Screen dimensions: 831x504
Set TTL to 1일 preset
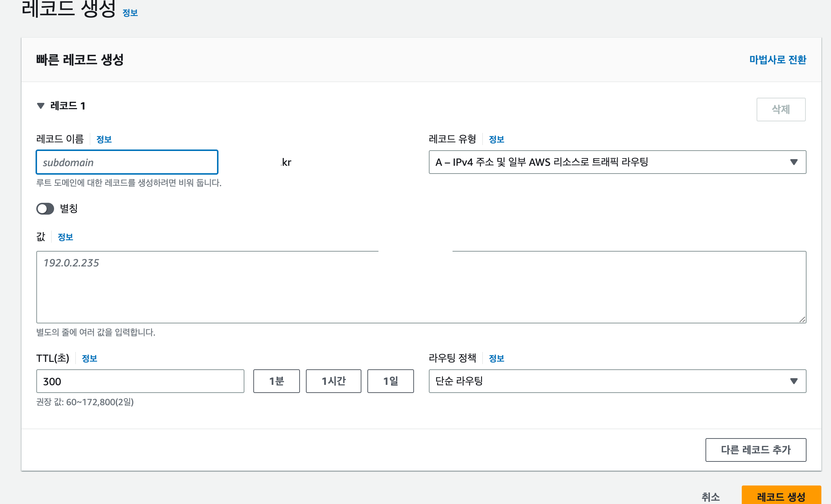point(390,381)
